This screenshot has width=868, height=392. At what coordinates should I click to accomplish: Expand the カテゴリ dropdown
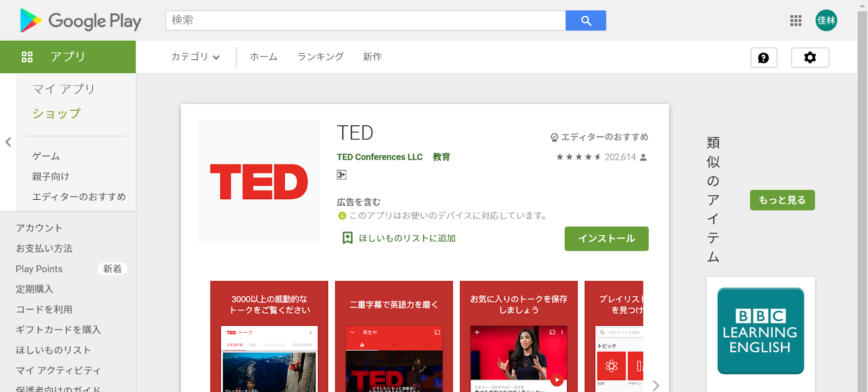click(x=195, y=56)
